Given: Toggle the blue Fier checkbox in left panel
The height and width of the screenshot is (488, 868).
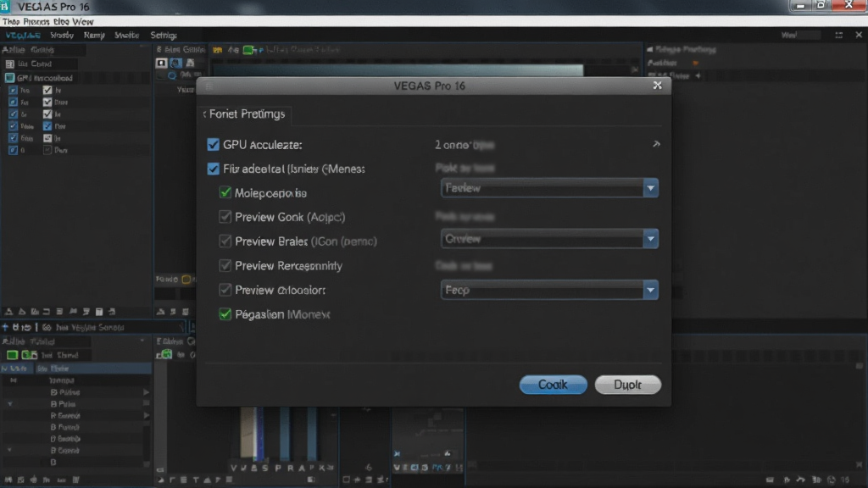Looking at the screenshot, I should (x=47, y=126).
